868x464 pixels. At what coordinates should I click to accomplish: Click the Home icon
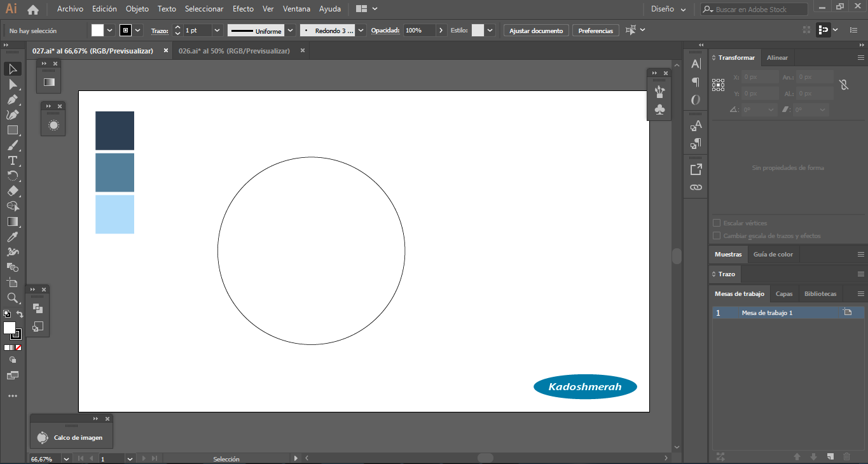(33, 10)
